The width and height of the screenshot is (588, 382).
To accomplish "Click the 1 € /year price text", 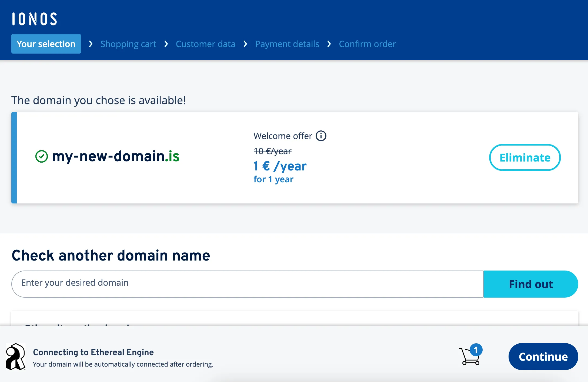I will (280, 166).
